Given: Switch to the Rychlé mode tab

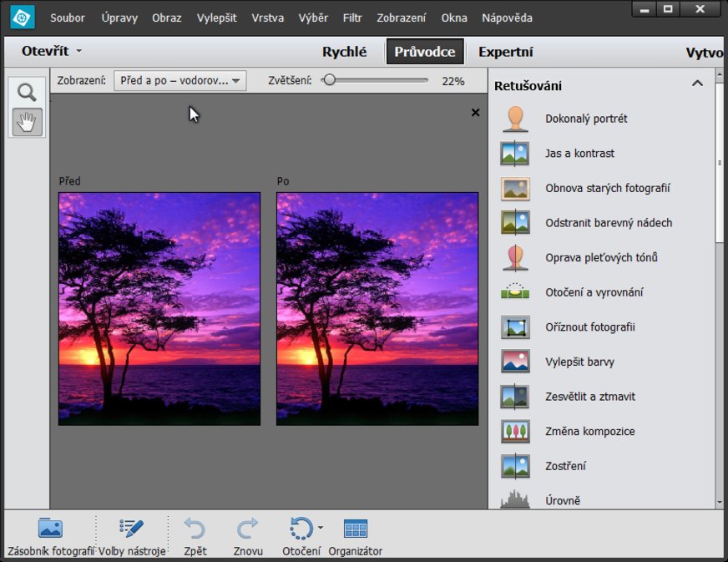Looking at the screenshot, I should tap(344, 52).
